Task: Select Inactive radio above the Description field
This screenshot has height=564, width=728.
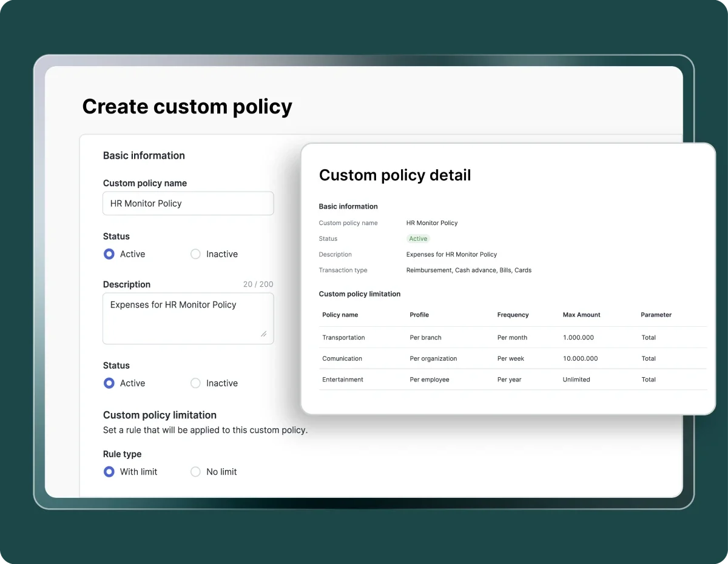Action: tap(195, 254)
